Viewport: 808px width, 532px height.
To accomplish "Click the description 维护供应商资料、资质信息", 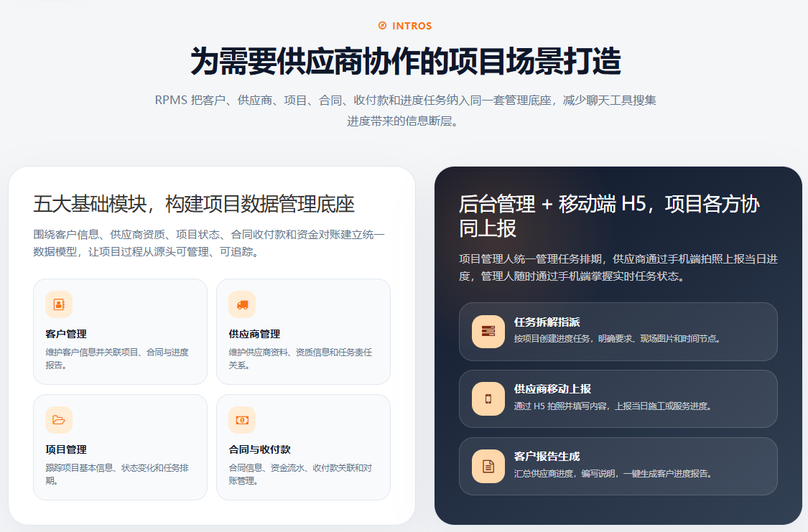I will (300, 358).
